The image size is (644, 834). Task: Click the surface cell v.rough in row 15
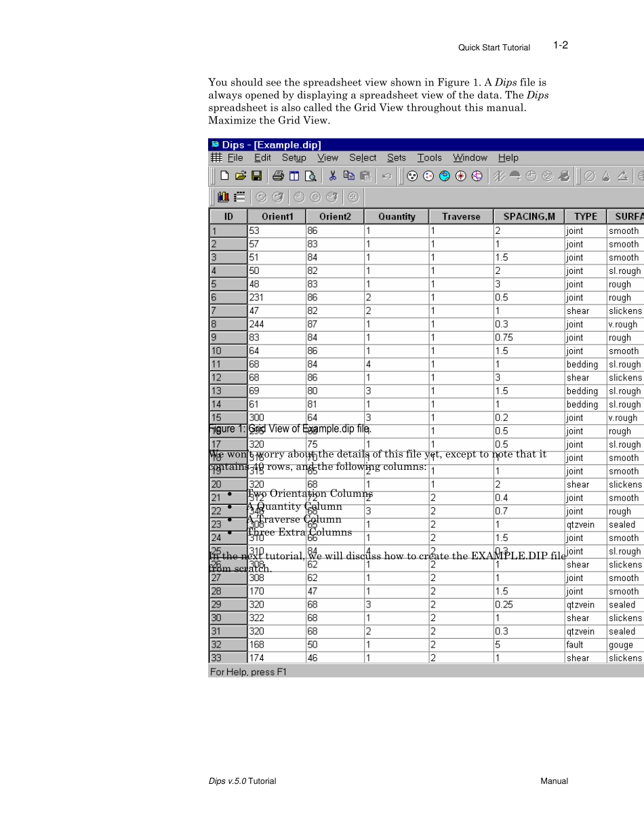pyautogui.click(x=625, y=418)
